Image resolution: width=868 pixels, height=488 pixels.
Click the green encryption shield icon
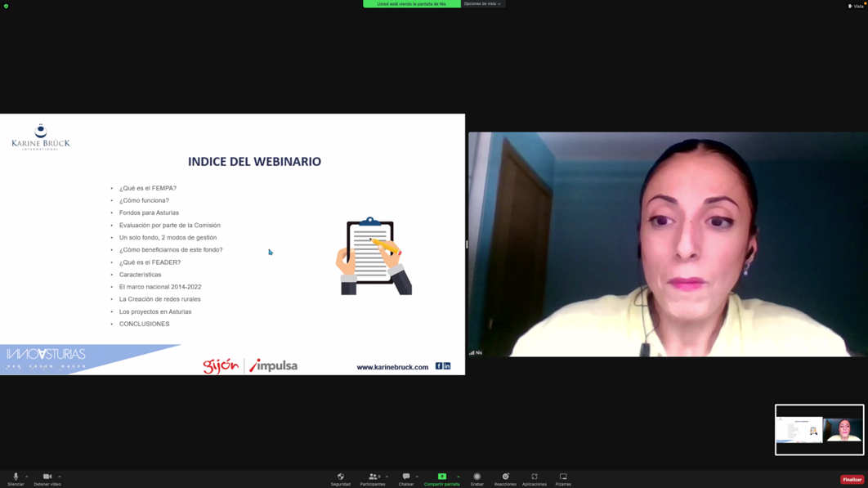(x=6, y=6)
